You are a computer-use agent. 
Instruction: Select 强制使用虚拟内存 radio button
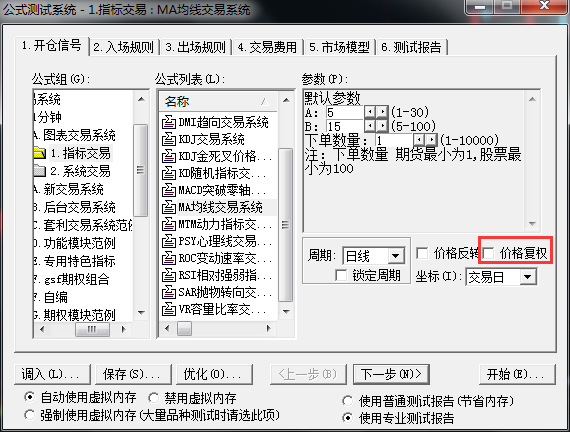coord(29,415)
